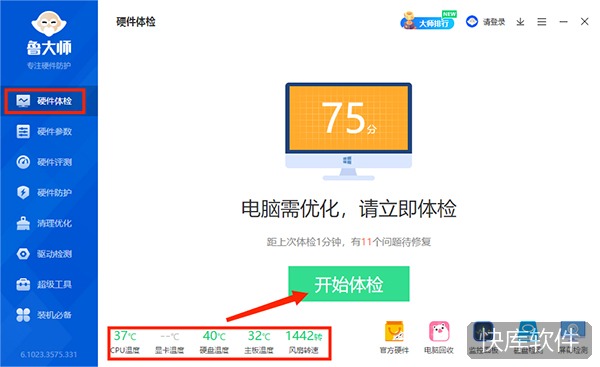Open the hamburger main menu icon
600x367 pixels.
541,22
